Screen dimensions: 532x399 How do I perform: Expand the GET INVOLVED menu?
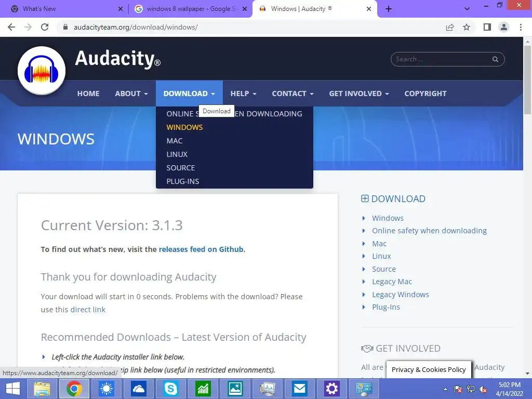coord(358,94)
